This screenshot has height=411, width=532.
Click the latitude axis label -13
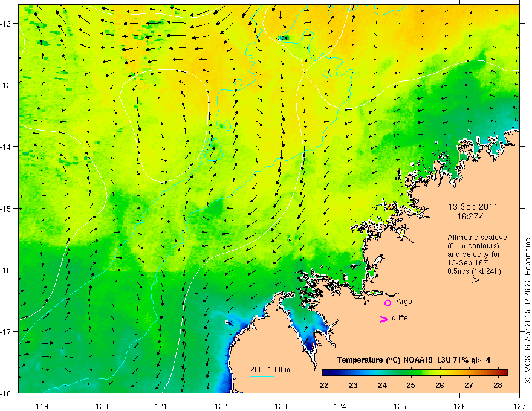click(x=7, y=85)
